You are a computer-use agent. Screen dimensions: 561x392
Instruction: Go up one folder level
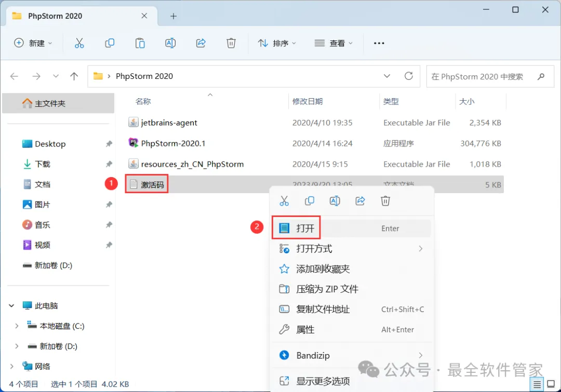pyautogui.click(x=74, y=76)
